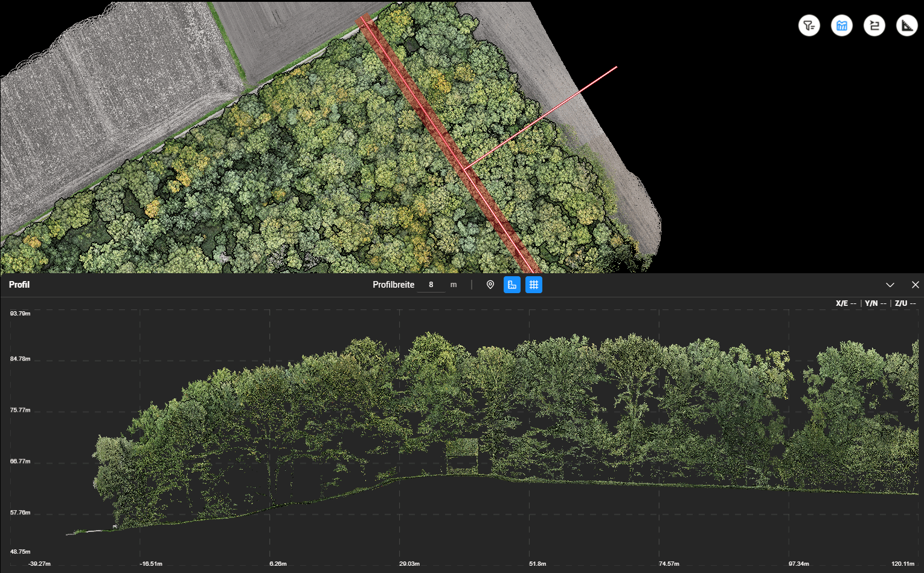Click the Profil panel title
The height and width of the screenshot is (573, 924).
coord(19,285)
